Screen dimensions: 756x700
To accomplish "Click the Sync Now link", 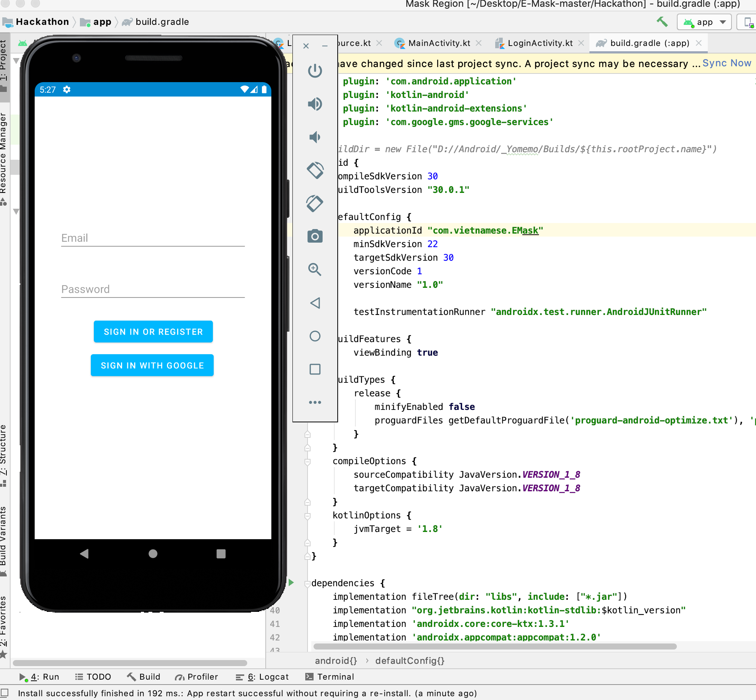I will (x=726, y=63).
